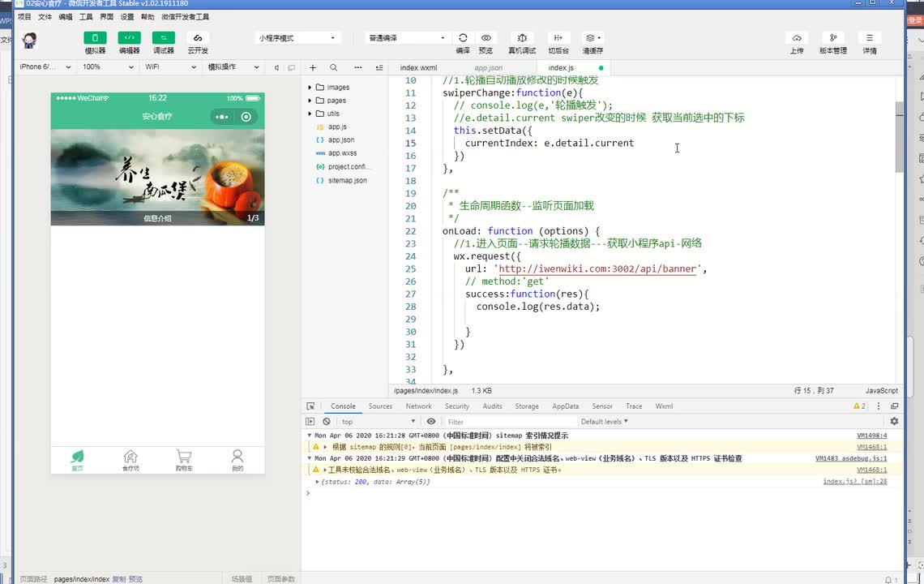Viewport: 924px width, 584px height.
Task: Switch to the Storage devtools tab
Action: pos(527,406)
